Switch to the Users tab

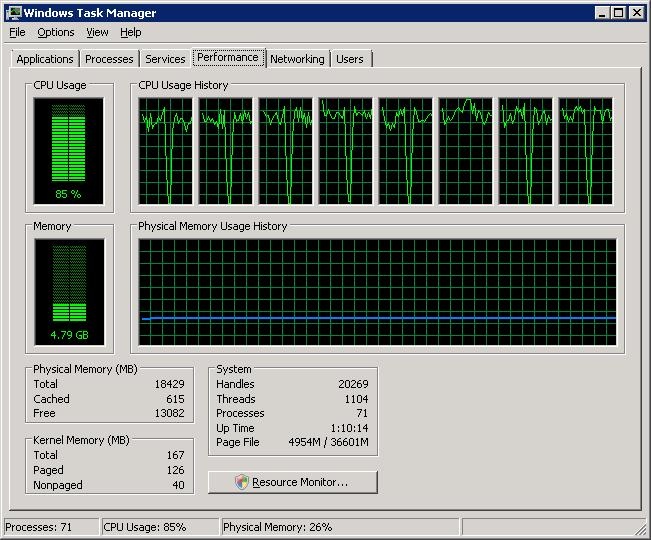[x=350, y=59]
